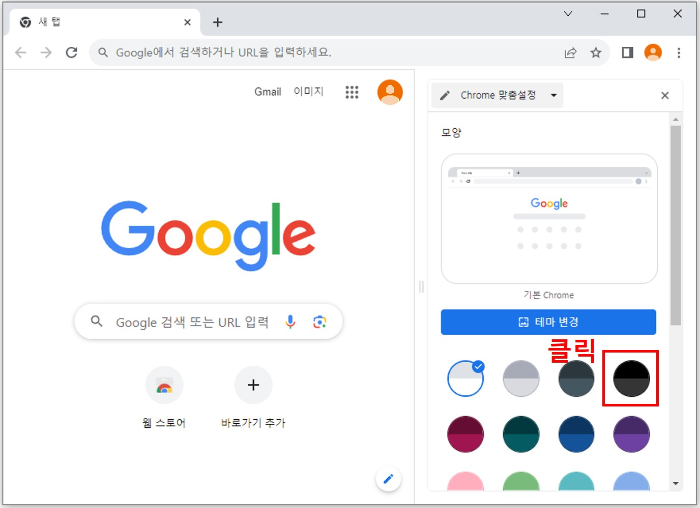Click the side panel scrollbar down arrow
The height and width of the screenshot is (508, 700).
[x=675, y=483]
